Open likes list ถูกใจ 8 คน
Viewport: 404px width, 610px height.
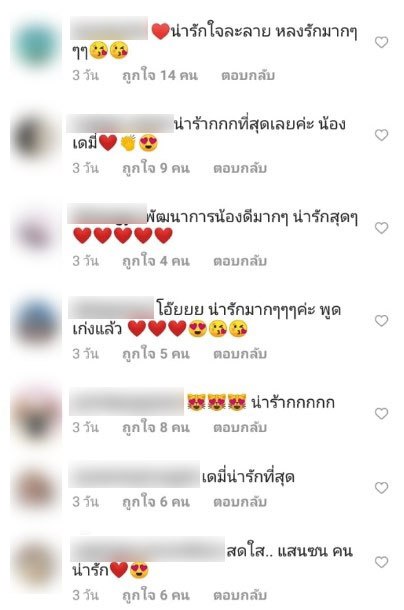click(156, 427)
